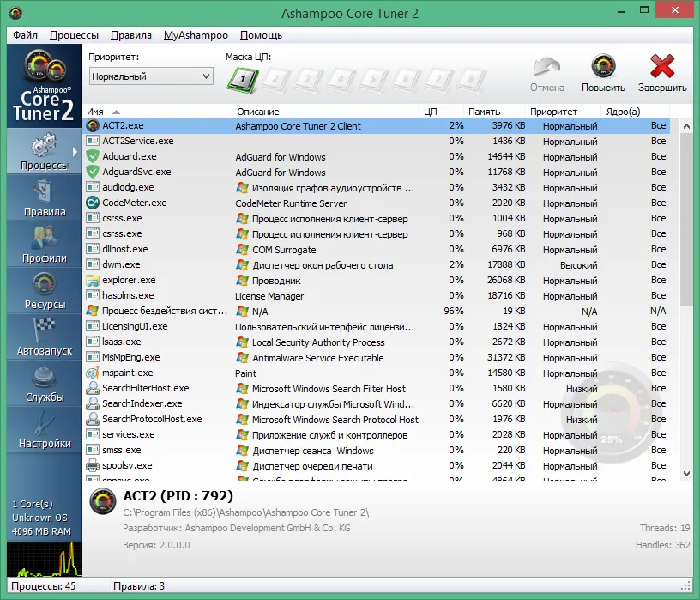
Task: Open the MyAshampoo menu
Action: coord(196,35)
